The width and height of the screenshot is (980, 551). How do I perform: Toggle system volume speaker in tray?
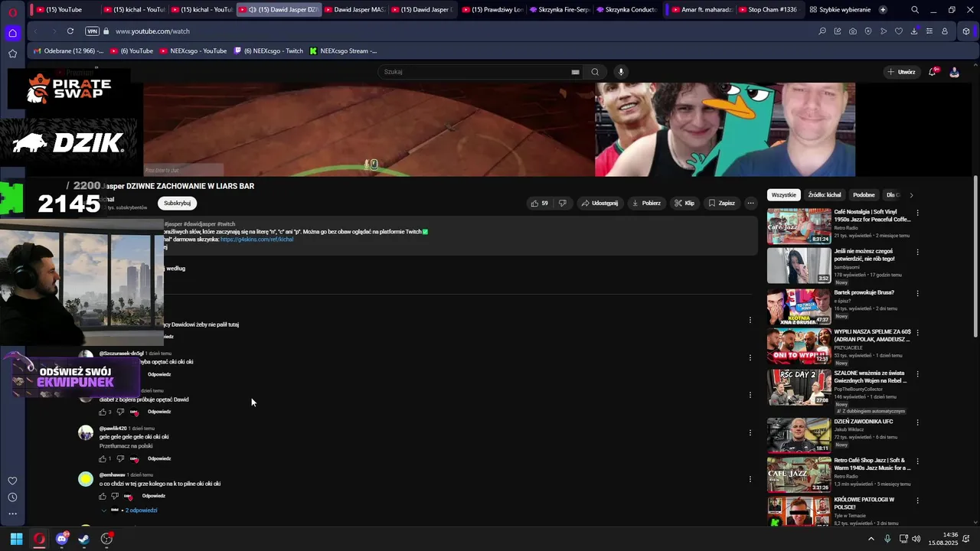(916, 539)
